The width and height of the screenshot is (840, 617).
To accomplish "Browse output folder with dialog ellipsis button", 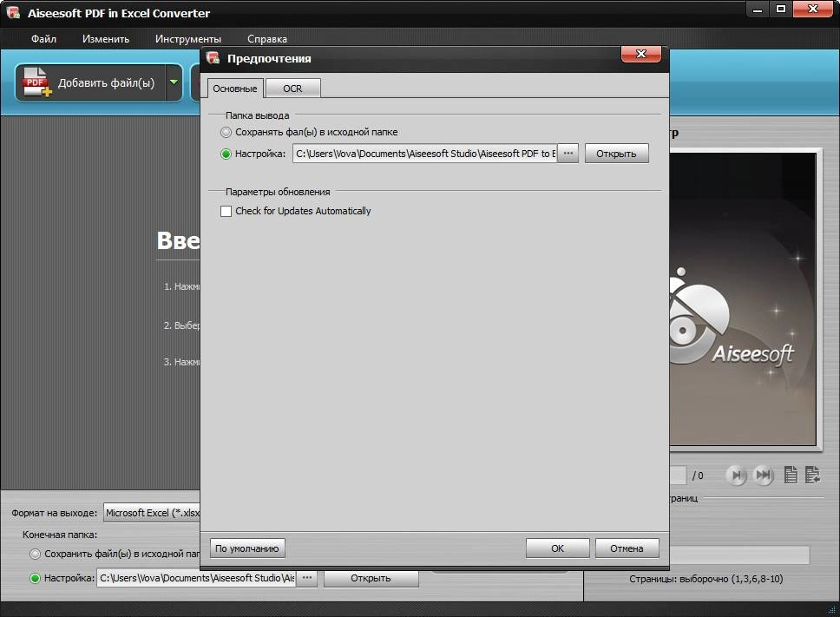I will 568,154.
